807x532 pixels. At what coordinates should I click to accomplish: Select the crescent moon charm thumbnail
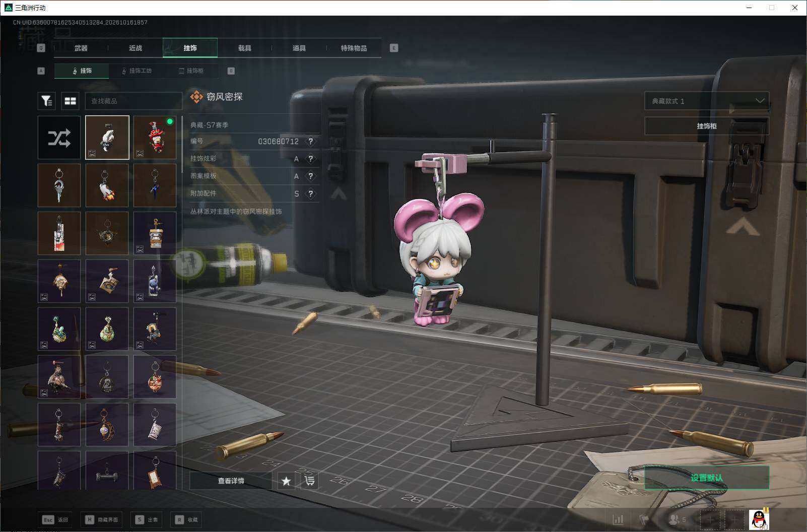click(107, 425)
